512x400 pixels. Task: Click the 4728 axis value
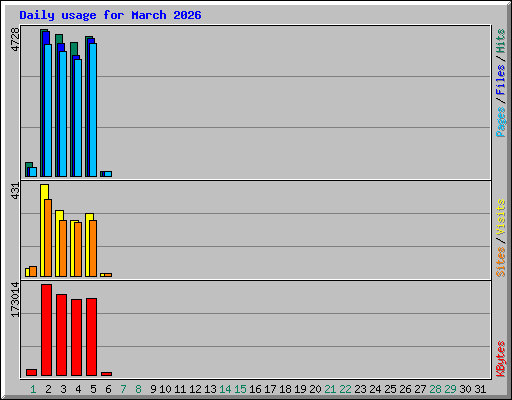(15, 39)
